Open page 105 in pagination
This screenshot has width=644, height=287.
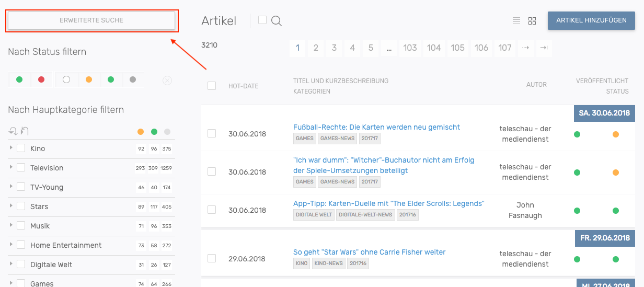(x=457, y=48)
